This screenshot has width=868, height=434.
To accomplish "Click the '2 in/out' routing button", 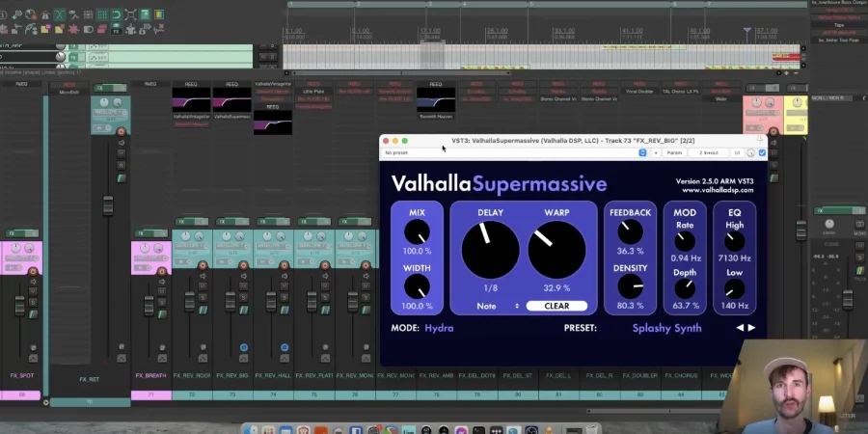I will click(708, 152).
